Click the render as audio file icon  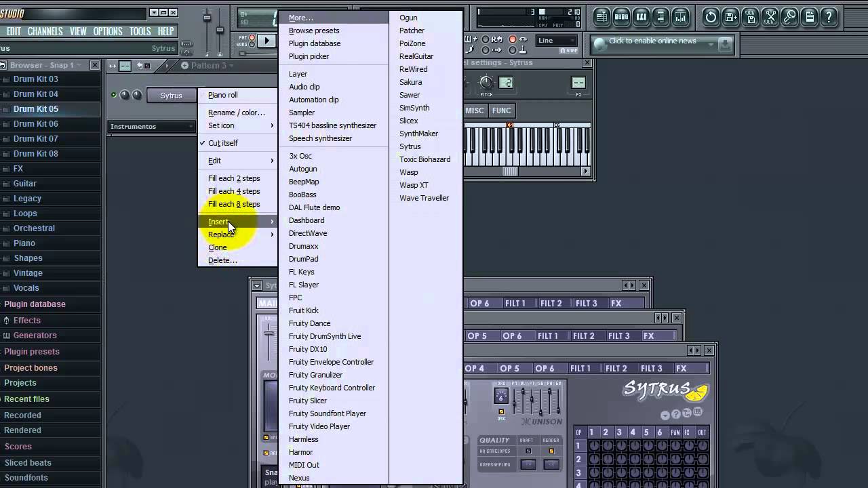tap(750, 17)
